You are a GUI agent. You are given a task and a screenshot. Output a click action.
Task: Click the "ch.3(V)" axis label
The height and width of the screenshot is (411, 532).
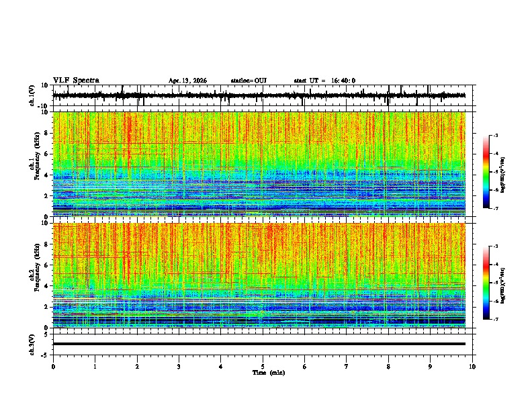pos(32,345)
